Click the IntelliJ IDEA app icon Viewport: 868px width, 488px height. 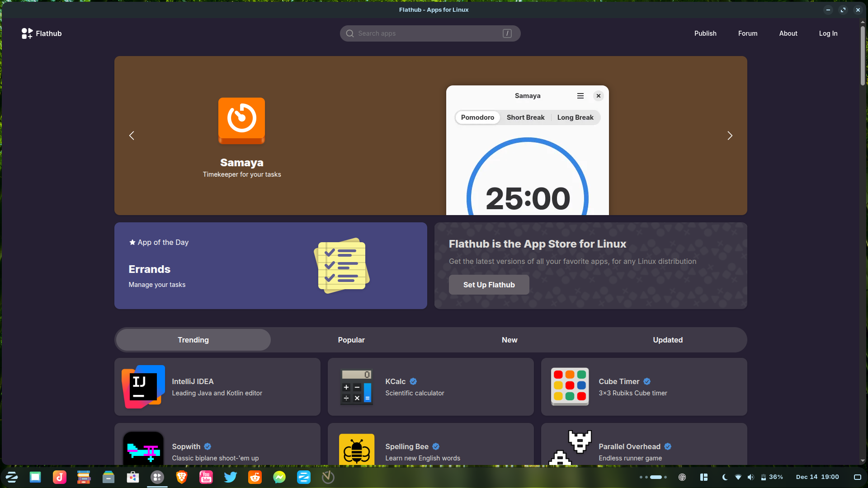coord(143,386)
